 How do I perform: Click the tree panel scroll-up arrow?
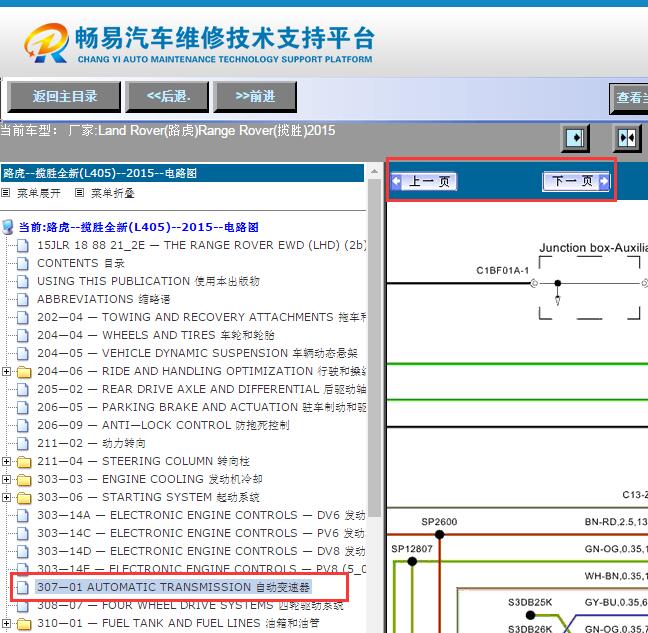pyautogui.click(x=374, y=171)
